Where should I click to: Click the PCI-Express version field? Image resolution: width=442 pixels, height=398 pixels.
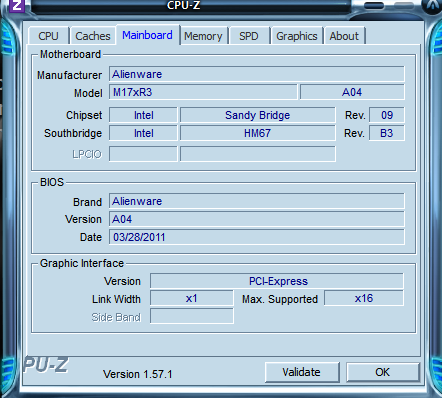(x=277, y=281)
